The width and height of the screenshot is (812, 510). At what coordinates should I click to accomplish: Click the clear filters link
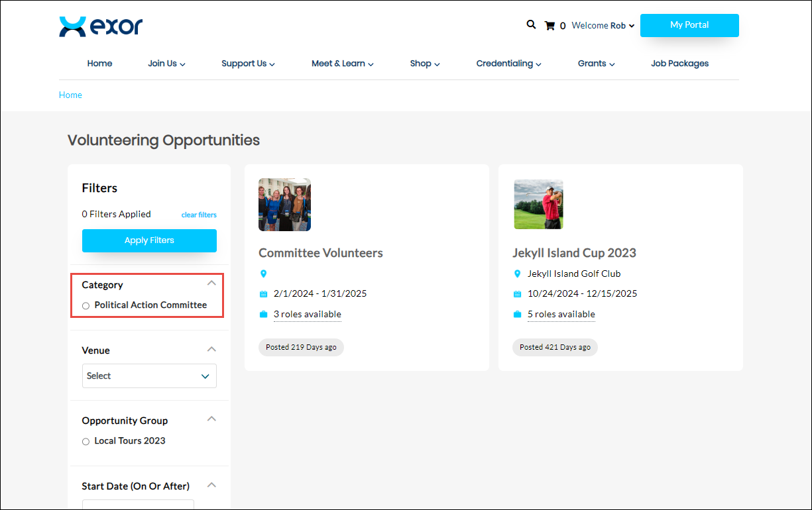click(x=199, y=215)
